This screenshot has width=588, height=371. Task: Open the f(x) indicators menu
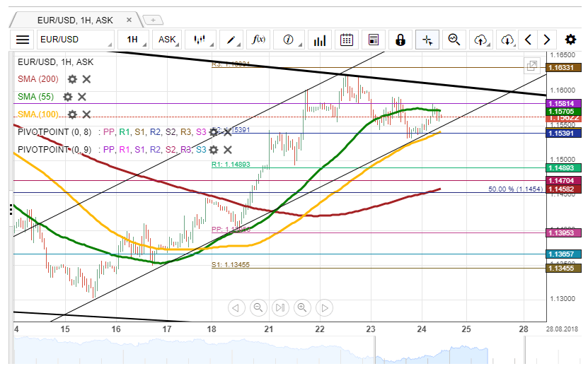(x=259, y=40)
